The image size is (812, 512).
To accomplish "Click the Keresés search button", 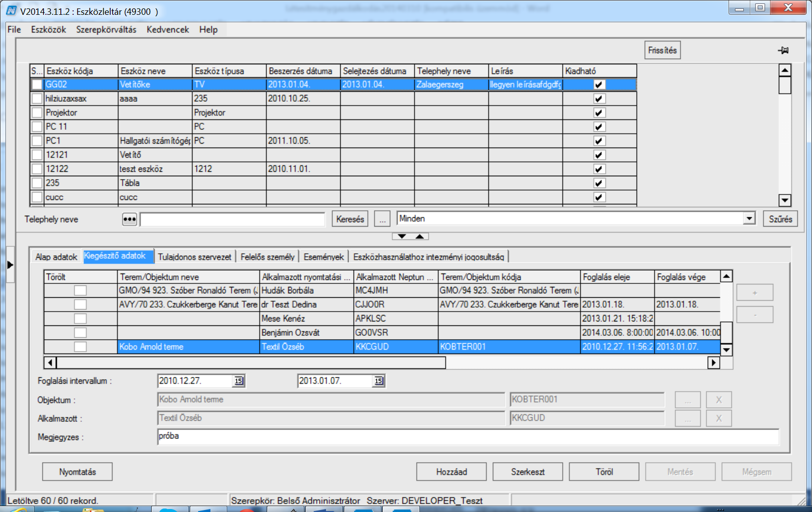I will pyautogui.click(x=350, y=219).
